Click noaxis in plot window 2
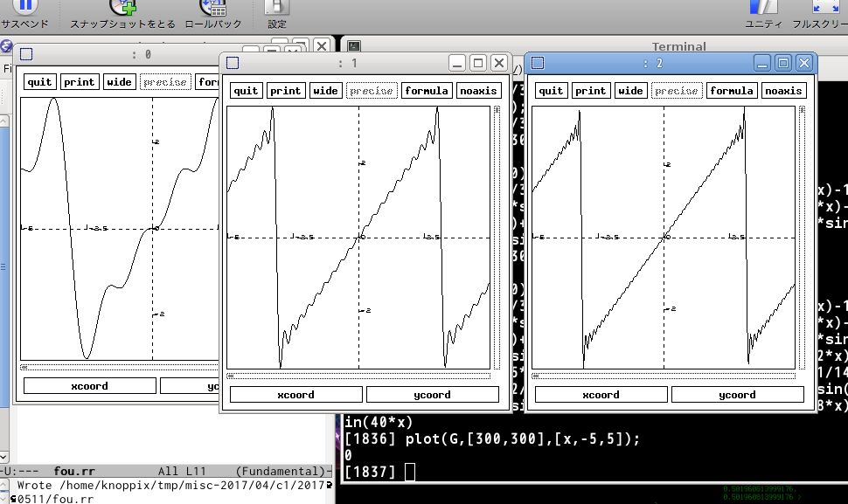This screenshot has height=504, width=848. pos(783,91)
